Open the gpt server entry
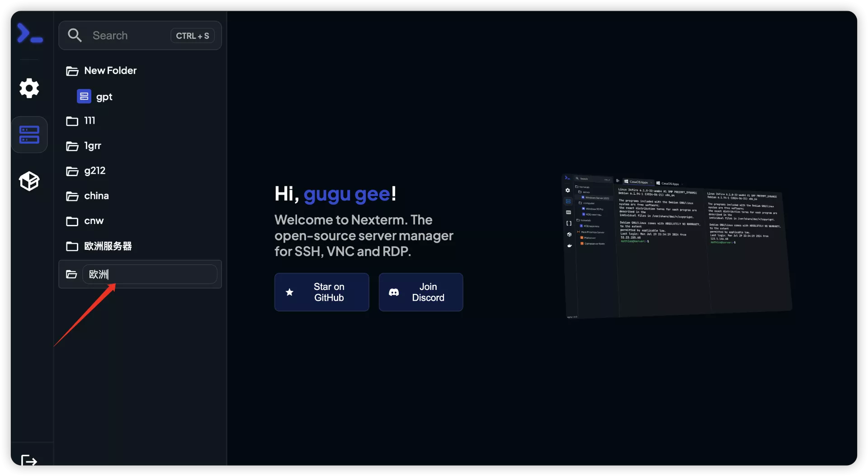This screenshot has width=868, height=476. click(x=140, y=97)
